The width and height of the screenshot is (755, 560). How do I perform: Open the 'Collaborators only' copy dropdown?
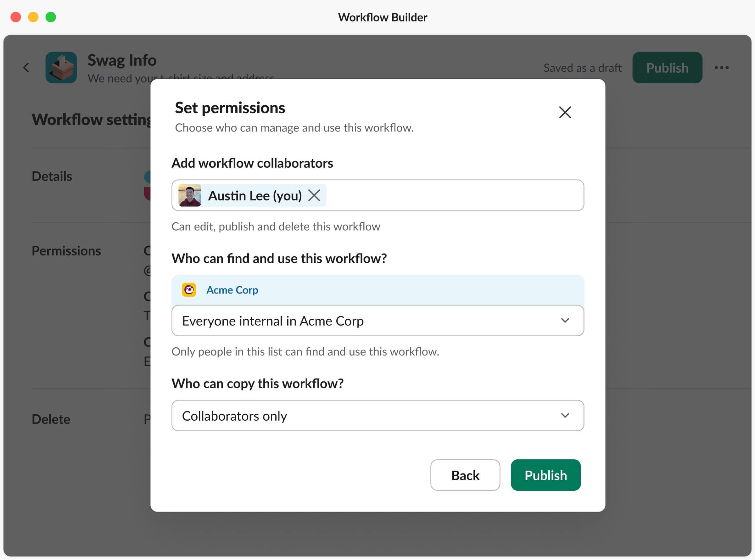click(377, 416)
